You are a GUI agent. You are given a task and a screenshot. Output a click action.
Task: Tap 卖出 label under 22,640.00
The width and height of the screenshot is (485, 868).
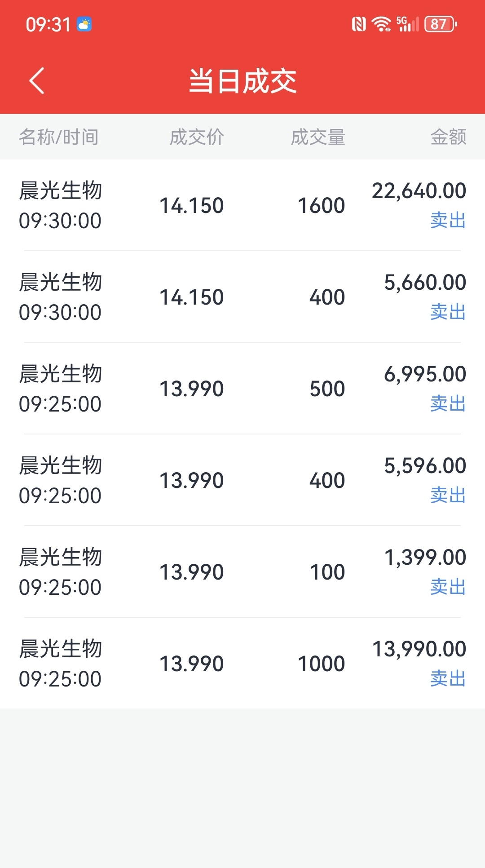(x=448, y=221)
